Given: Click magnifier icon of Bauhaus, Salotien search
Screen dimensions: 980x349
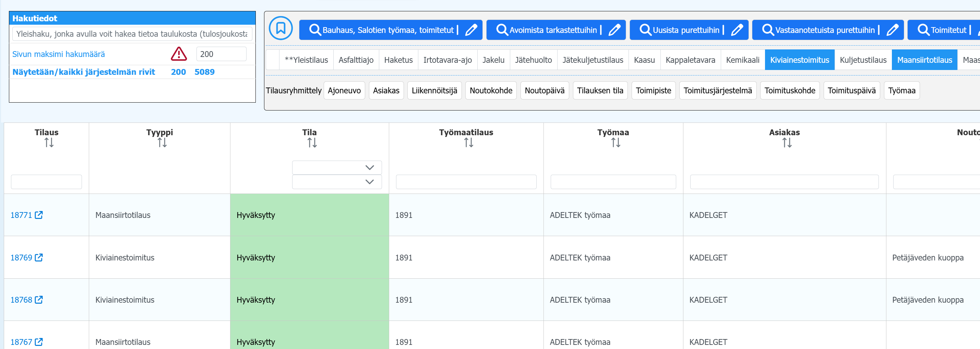Looking at the screenshot, I should (x=315, y=30).
